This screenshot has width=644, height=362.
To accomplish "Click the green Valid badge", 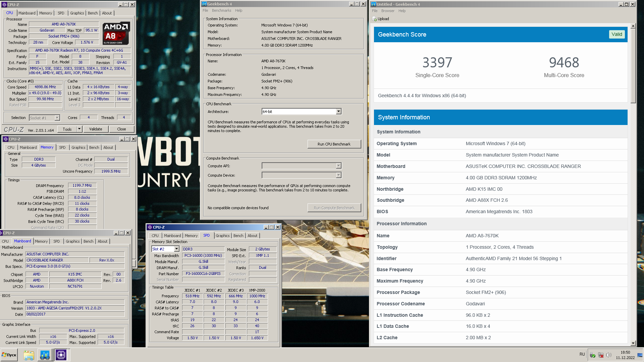I will pos(616,34).
